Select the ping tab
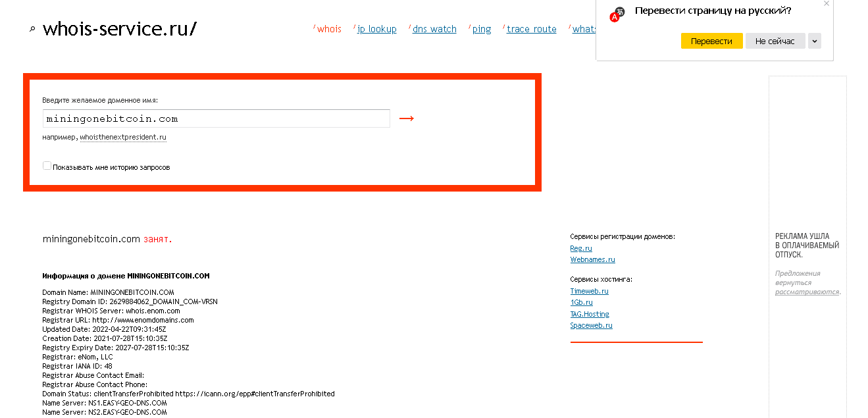 (x=482, y=29)
